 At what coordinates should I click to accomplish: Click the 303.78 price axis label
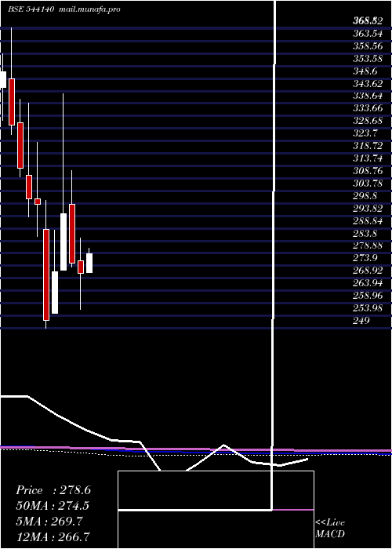coord(368,184)
